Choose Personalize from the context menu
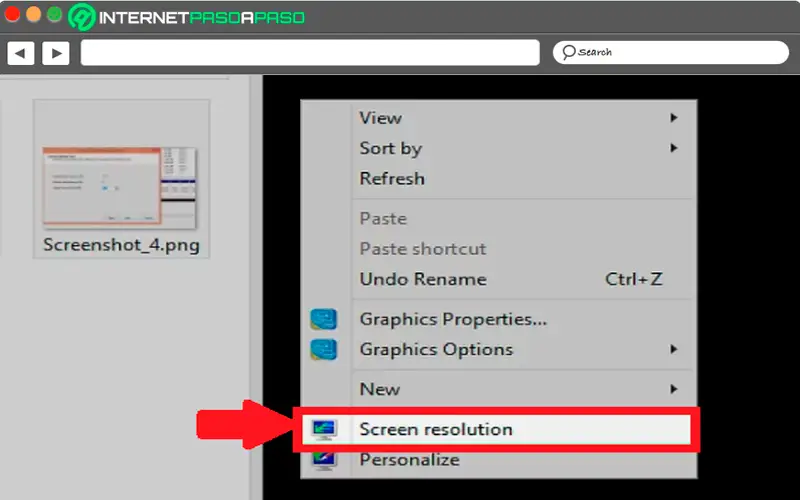This screenshot has height=500, width=800. click(x=498, y=460)
